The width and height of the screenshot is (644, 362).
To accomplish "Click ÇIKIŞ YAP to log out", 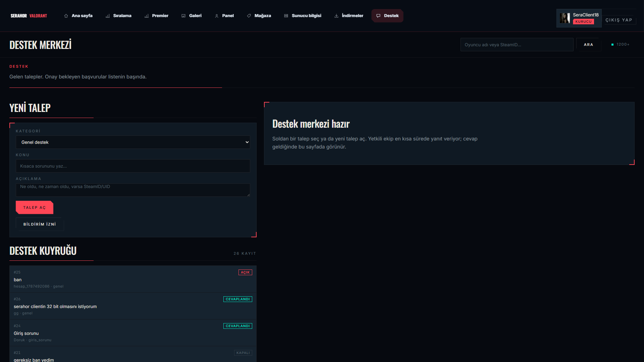I will 619,20.
